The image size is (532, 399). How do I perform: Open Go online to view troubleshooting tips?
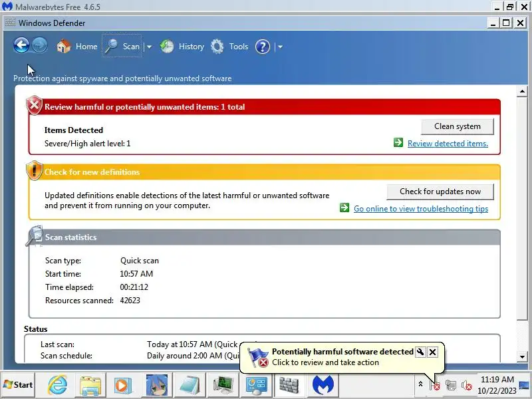pyautogui.click(x=421, y=209)
